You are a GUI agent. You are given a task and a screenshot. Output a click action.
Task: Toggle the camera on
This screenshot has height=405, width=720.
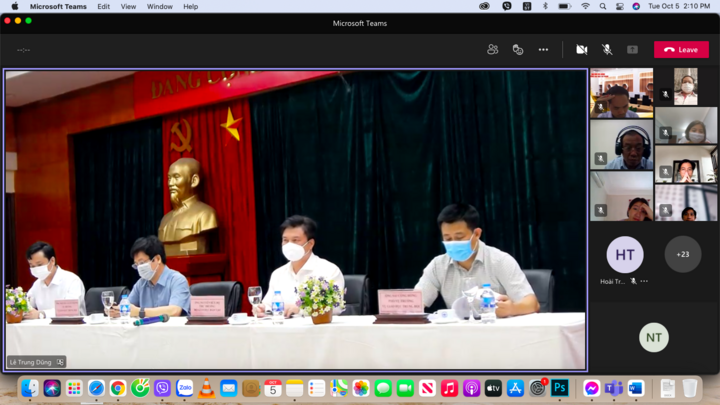coord(582,50)
